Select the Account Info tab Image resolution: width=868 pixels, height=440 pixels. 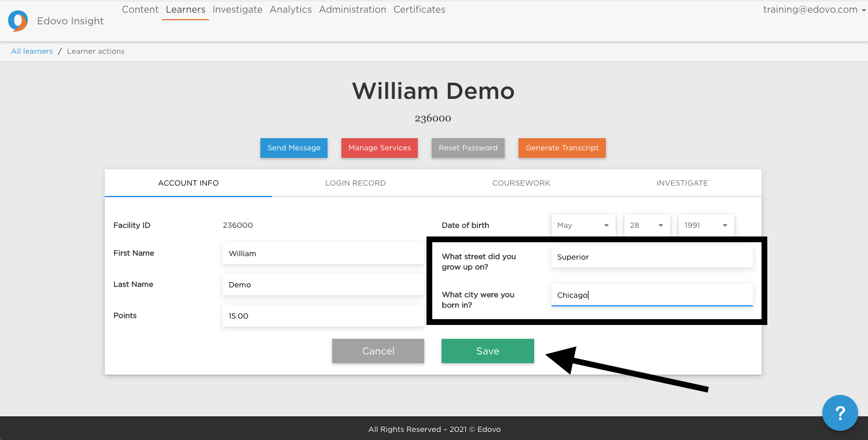point(188,183)
